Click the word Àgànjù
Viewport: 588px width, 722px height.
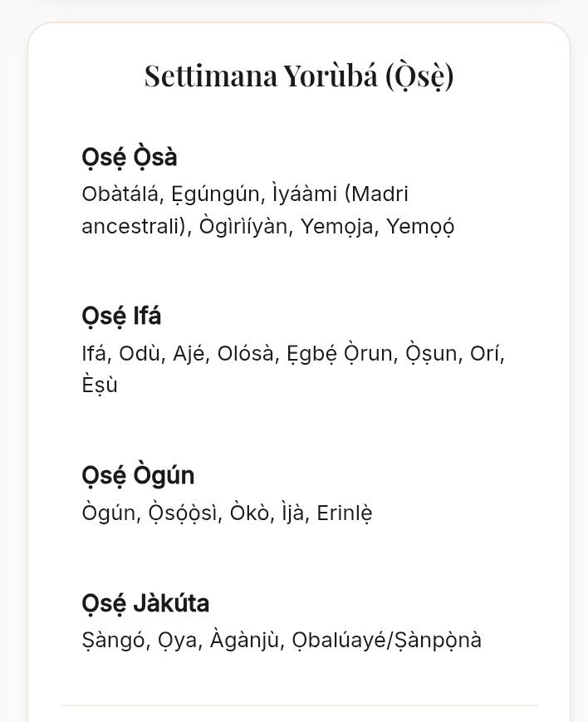[x=244, y=640]
